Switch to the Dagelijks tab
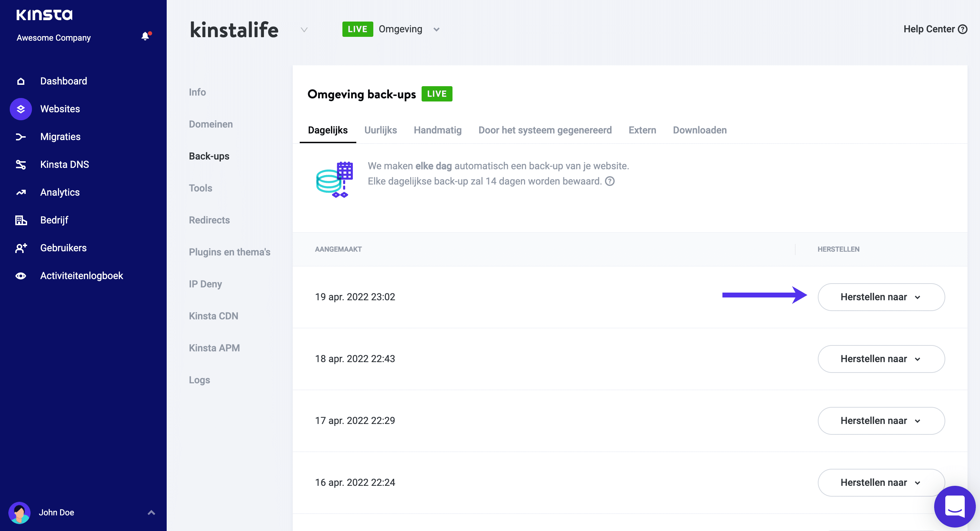The image size is (980, 531). coord(327,130)
